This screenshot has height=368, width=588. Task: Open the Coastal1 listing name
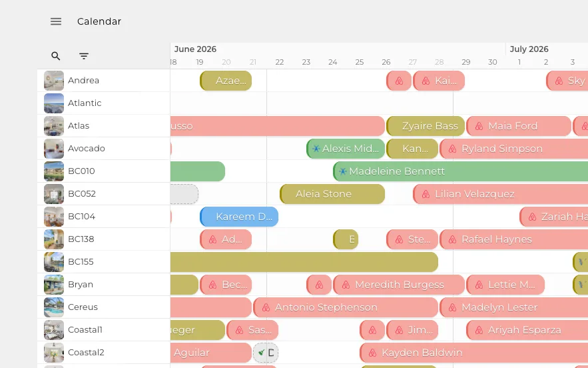pyautogui.click(x=85, y=330)
